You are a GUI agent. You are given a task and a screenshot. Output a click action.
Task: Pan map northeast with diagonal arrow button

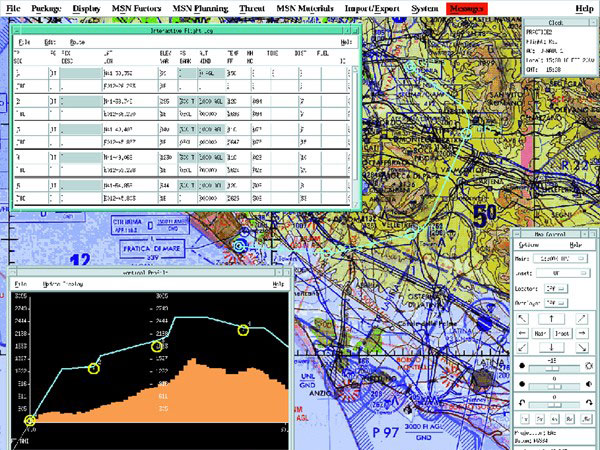tap(581, 318)
